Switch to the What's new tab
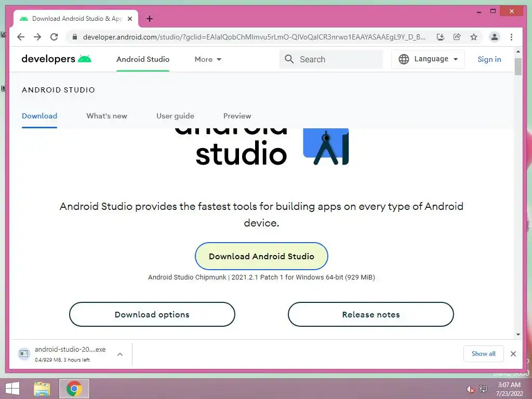 [107, 116]
